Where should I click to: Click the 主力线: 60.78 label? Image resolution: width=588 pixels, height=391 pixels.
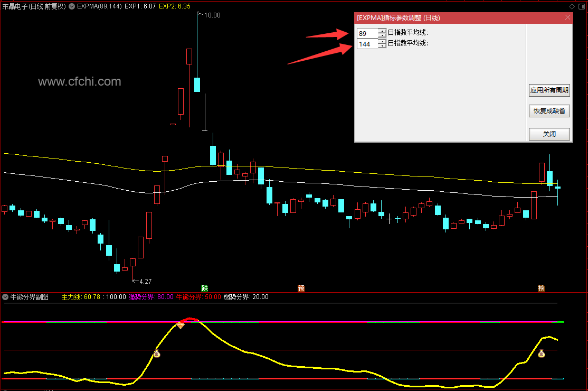81,297
